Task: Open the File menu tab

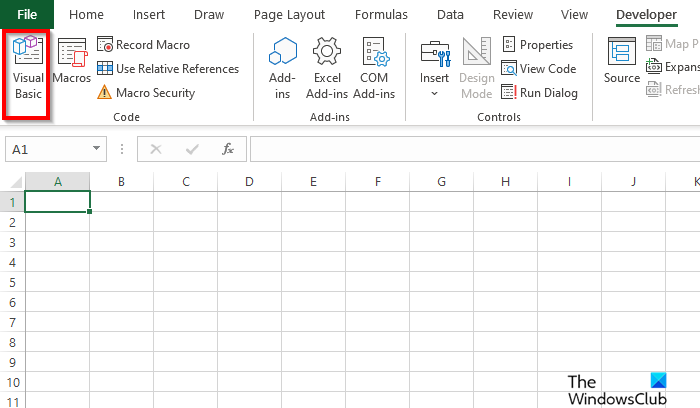Action: [x=27, y=15]
